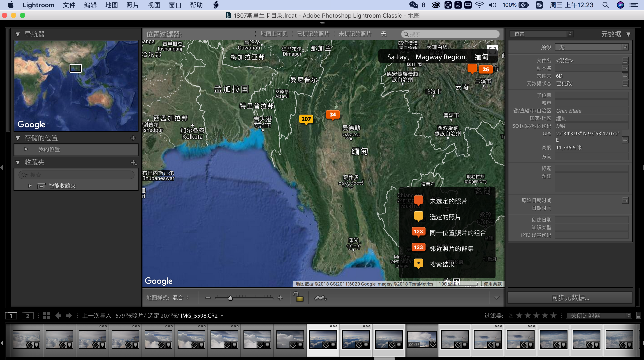Toggle the 已标记的照片 location filter
Image resolution: width=644 pixels, height=360 pixels.
click(x=313, y=34)
